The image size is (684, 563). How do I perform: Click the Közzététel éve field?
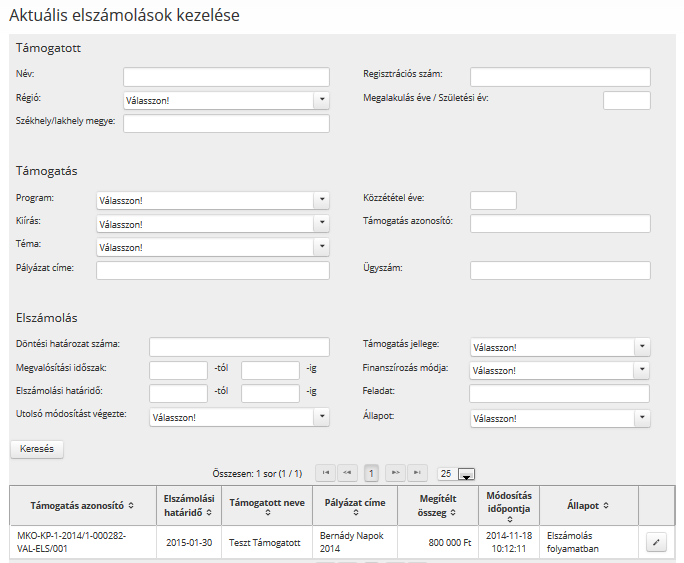[493, 200]
